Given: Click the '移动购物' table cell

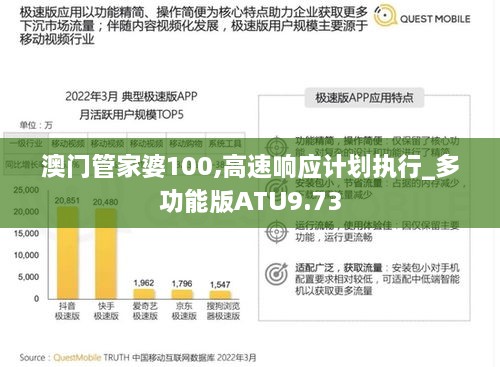Looking at the screenshot, I should pyautogui.click(x=186, y=144).
